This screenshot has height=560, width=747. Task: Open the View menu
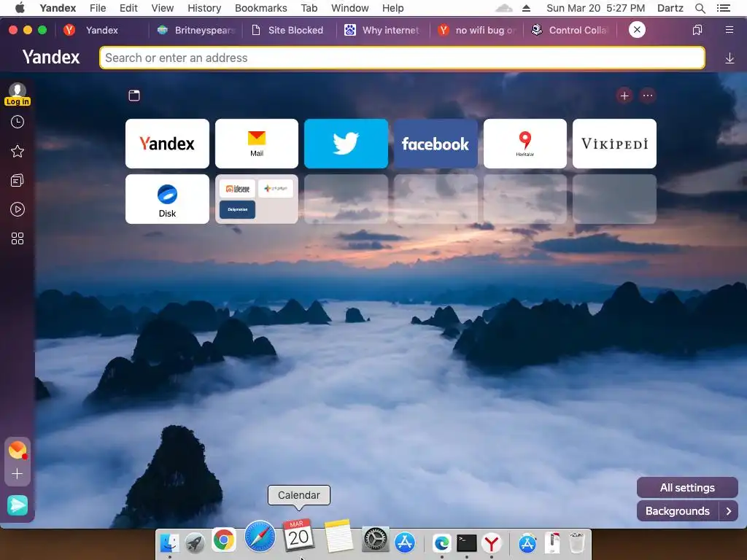point(163,8)
